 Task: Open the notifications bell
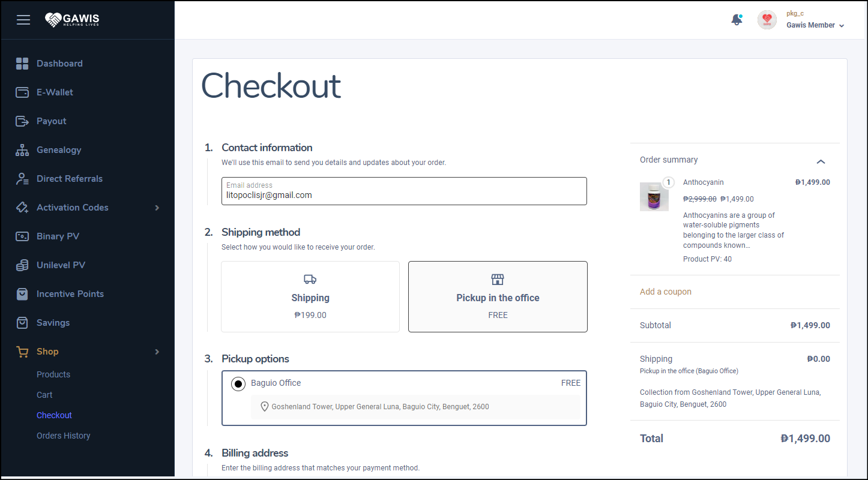click(737, 20)
